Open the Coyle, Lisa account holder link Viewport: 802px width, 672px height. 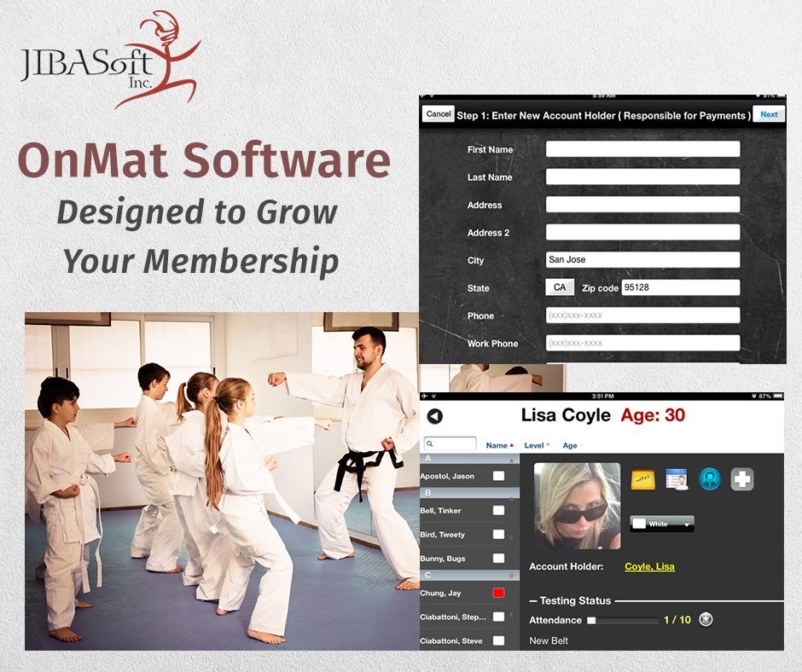(649, 566)
